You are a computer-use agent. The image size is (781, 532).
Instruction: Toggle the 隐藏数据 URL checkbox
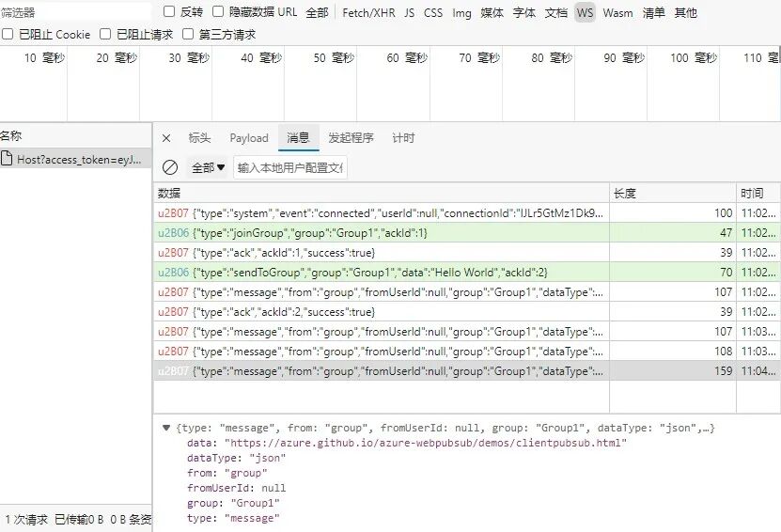coord(218,11)
